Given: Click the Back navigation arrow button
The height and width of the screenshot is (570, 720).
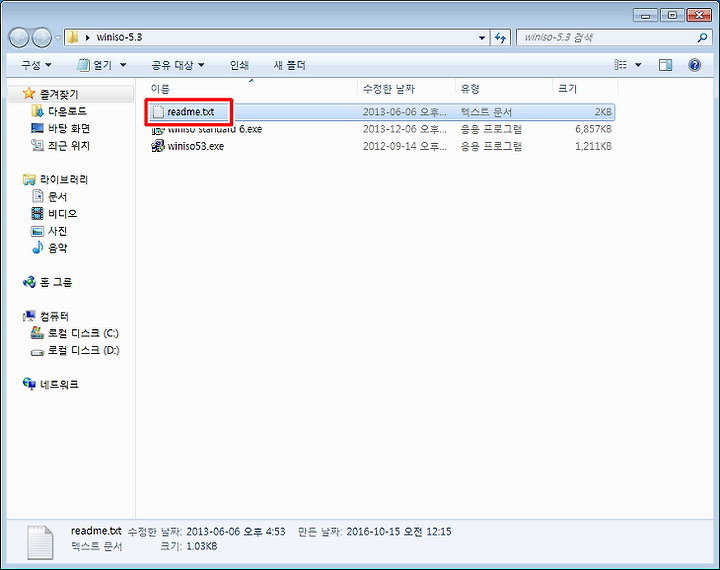Looking at the screenshot, I should (x=19, y=38).
